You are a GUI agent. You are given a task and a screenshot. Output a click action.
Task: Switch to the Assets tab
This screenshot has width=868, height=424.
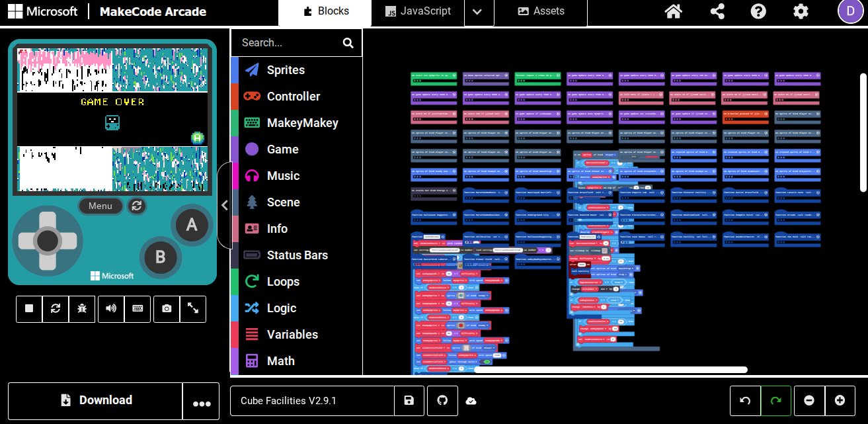(541, 13)
